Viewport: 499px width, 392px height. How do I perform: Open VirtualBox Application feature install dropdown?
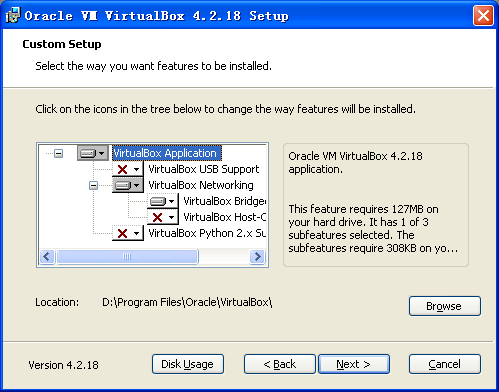tap(93, 153)
